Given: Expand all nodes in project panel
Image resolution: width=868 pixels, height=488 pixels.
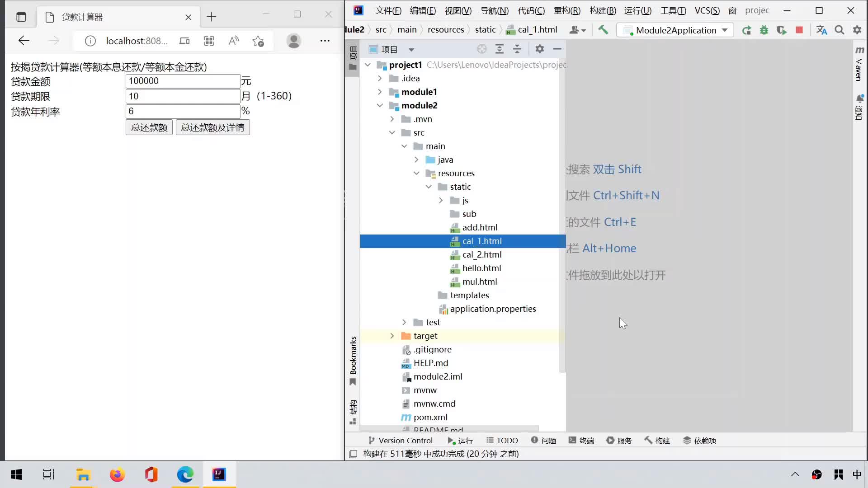Looking at the screenshot, I should (x=500, y=49).
